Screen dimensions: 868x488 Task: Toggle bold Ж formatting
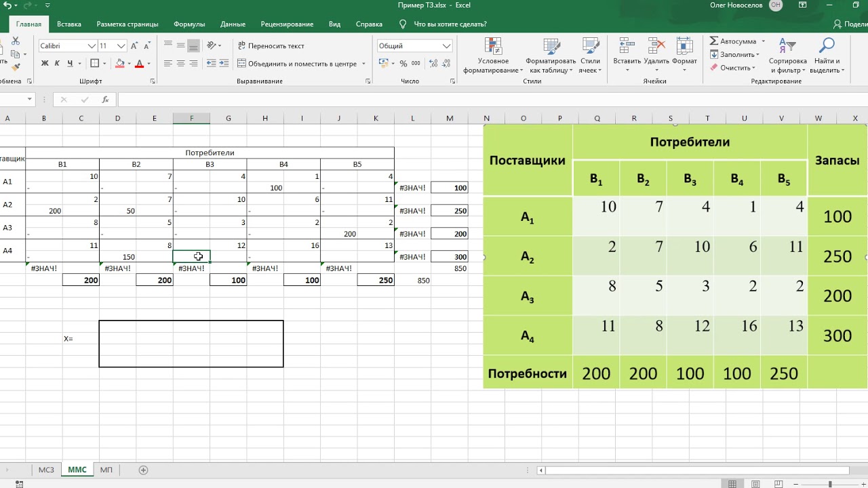(45, 64)
